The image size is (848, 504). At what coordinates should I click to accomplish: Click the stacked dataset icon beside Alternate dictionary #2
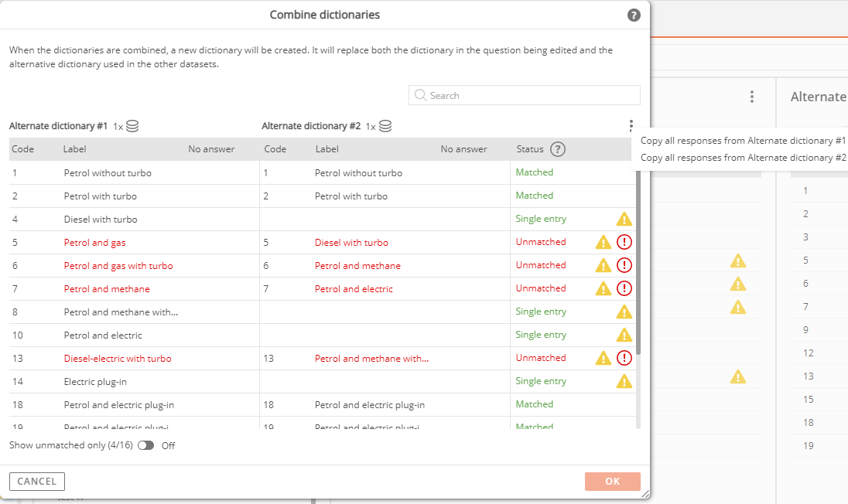(385, 126)
